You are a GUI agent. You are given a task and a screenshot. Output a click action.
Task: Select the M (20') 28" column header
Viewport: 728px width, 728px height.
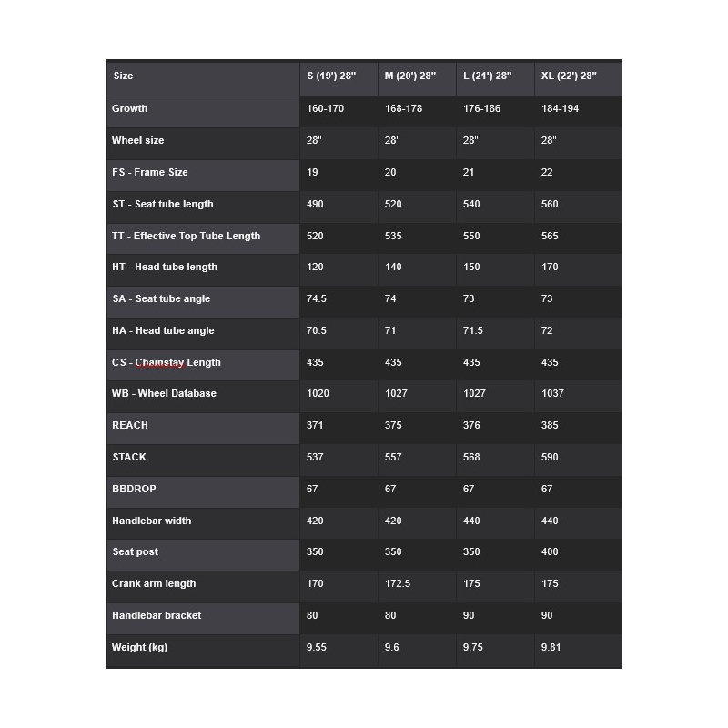[410, 76]
